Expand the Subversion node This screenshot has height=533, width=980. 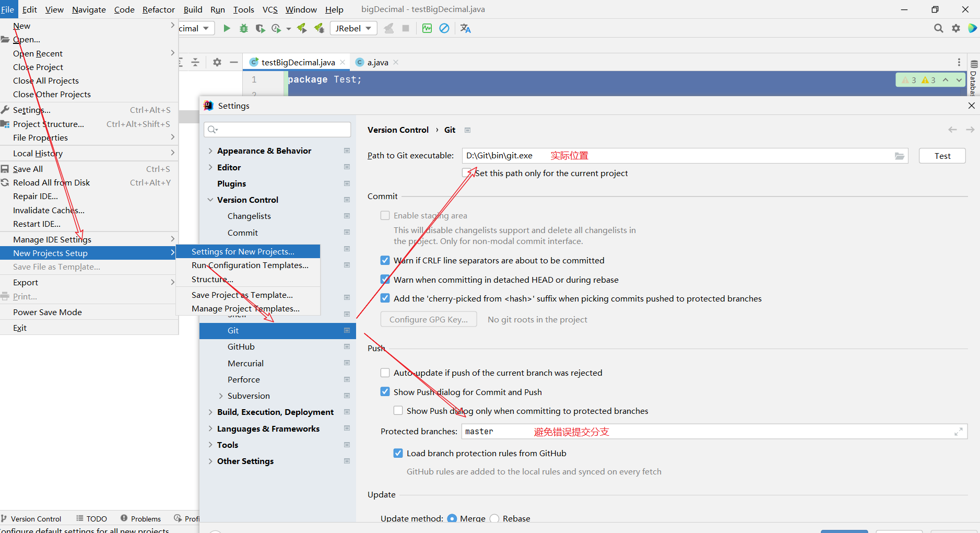[x=221, y=396]
